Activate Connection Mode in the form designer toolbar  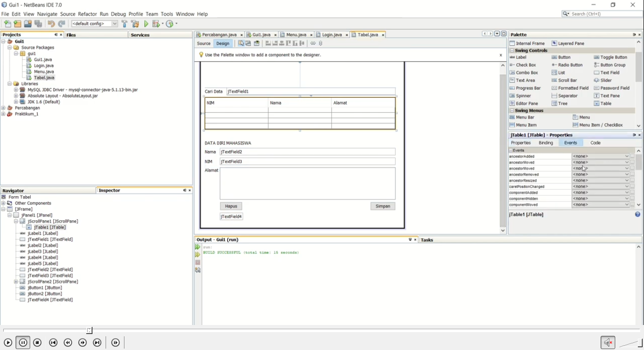(x=248, y=43)
